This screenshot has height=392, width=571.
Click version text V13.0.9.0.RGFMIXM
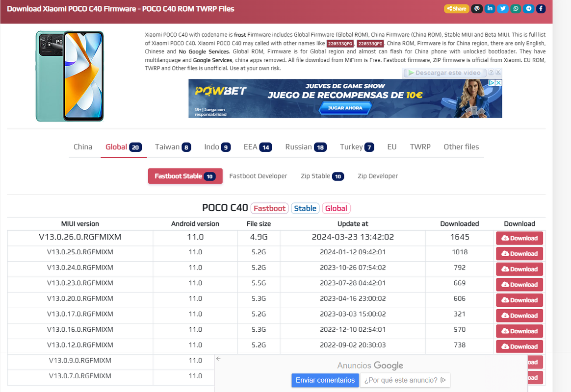click(80, 360)
